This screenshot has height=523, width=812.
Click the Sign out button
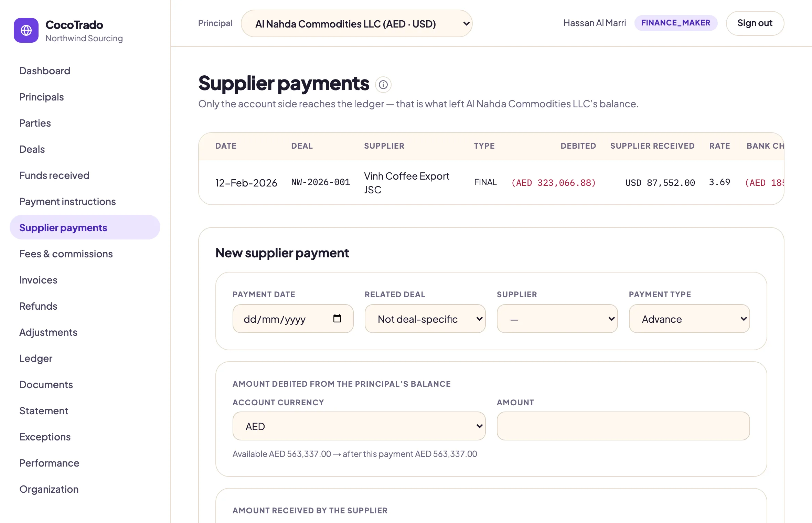coord(755,23)
